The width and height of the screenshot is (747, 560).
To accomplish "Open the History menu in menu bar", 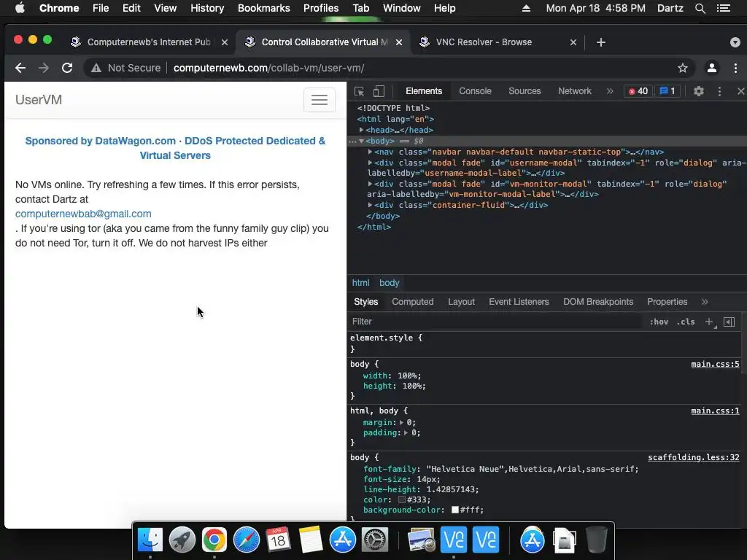I will [207, 8].
